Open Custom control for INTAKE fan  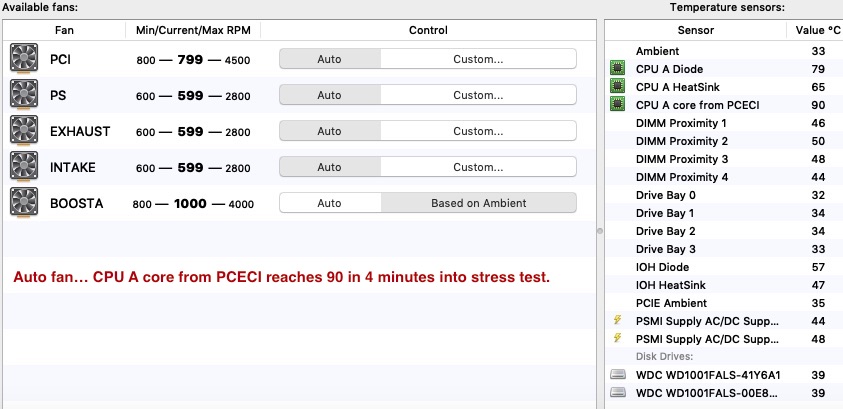(478, 167)
